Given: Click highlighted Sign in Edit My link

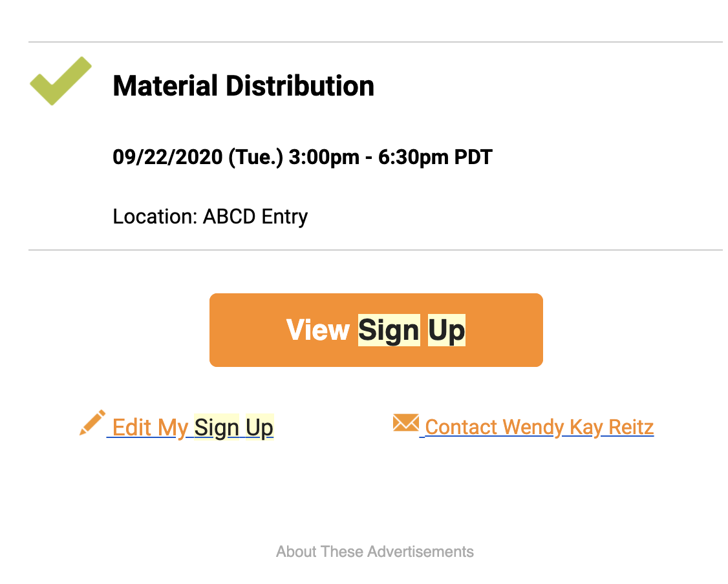Looking at the screenshot, I should pos(217,427).
